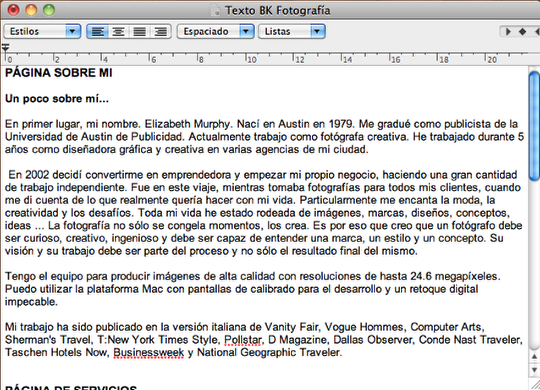Select the center tab stop diamond icon
This screenshot has width=540, height=390.
tap(522, 32)
